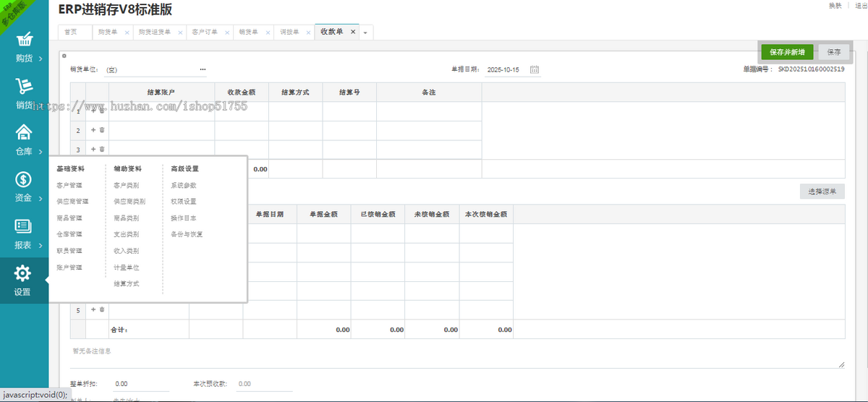
Task: Close the 购货退货单 tab
Action: pos(181,33)
